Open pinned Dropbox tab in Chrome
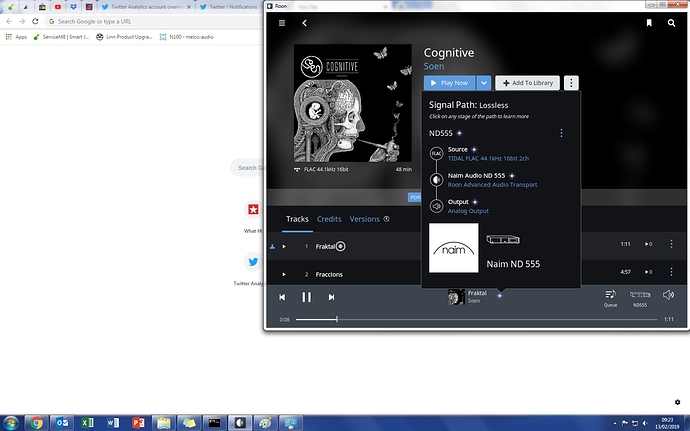690x431 pixels. tap(73, 7)
